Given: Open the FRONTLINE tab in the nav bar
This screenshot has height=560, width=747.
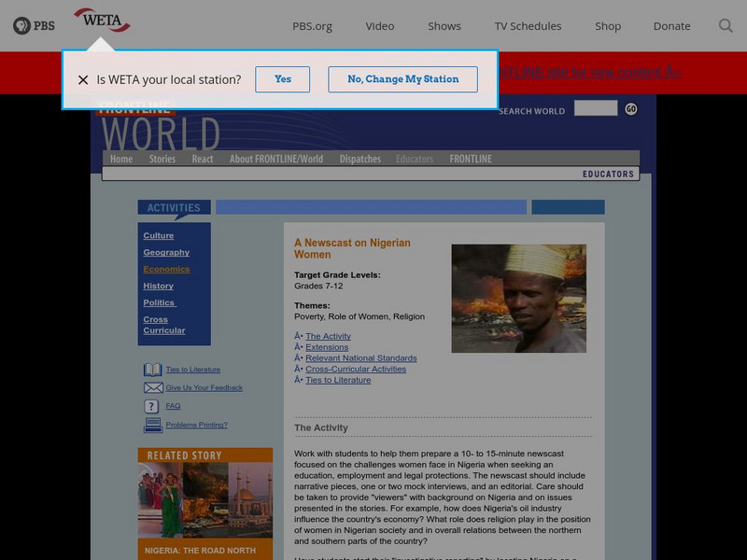Looking at the screenshot, I should (471, 159).
